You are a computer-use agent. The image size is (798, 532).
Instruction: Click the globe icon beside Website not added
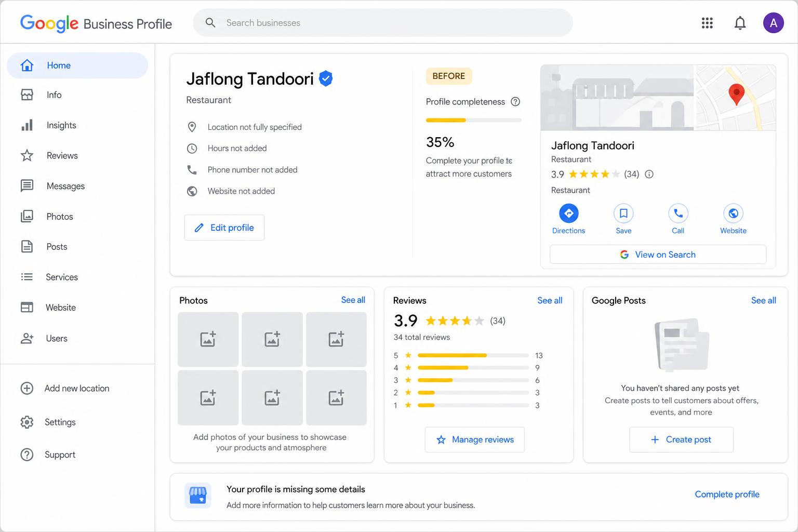[192, 191]
